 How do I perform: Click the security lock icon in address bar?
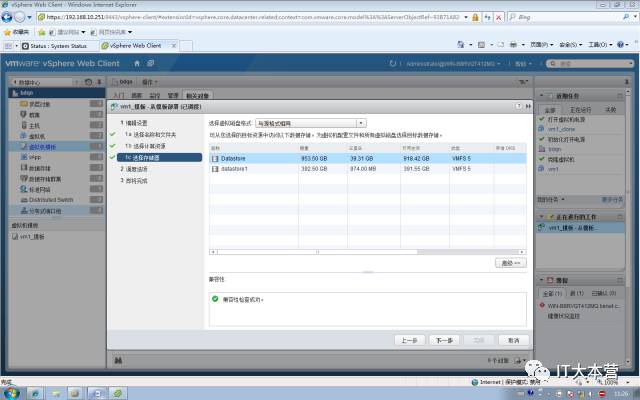tap(475, 17)
